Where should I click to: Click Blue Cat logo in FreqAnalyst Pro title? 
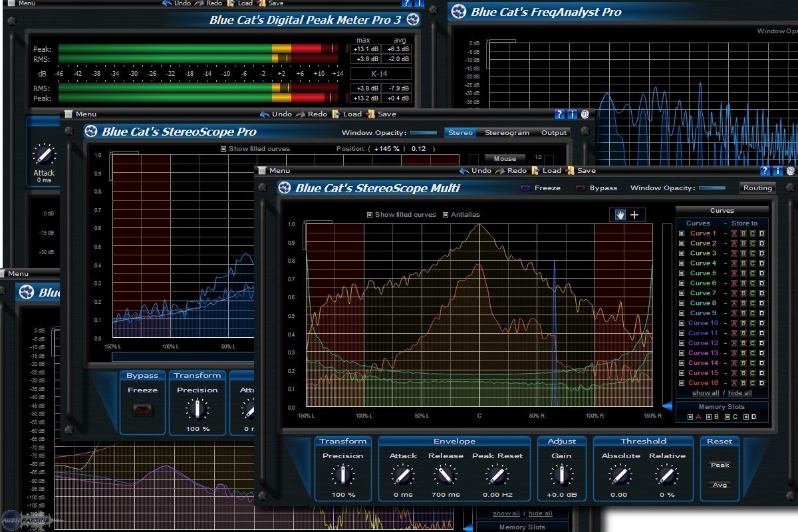(x=458, y=11)
